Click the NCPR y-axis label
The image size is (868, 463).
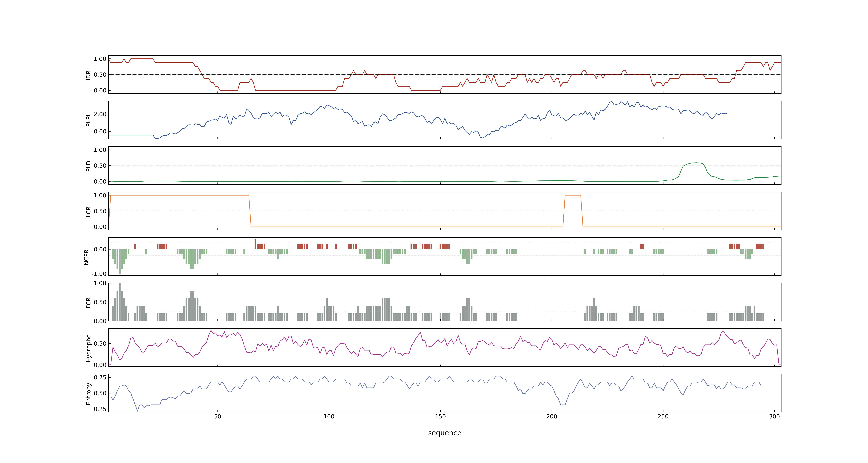pyautogui.click(x=86, y=257)
